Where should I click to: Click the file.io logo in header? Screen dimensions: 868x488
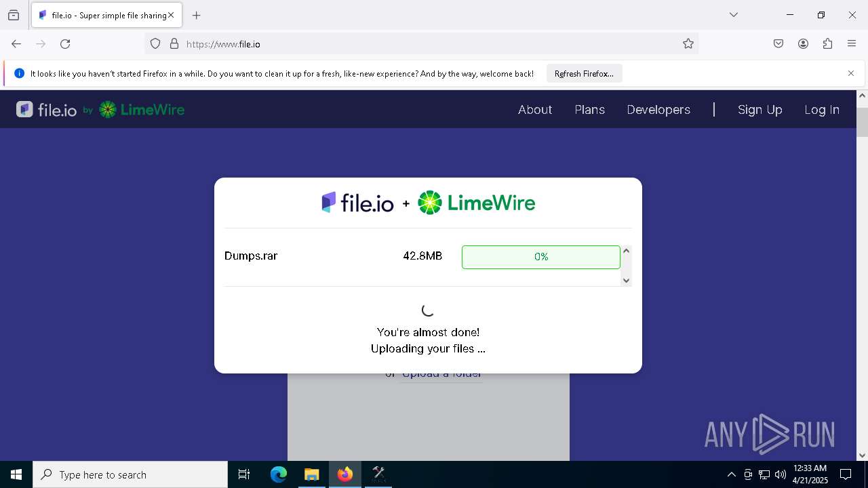tap(47, 110)
